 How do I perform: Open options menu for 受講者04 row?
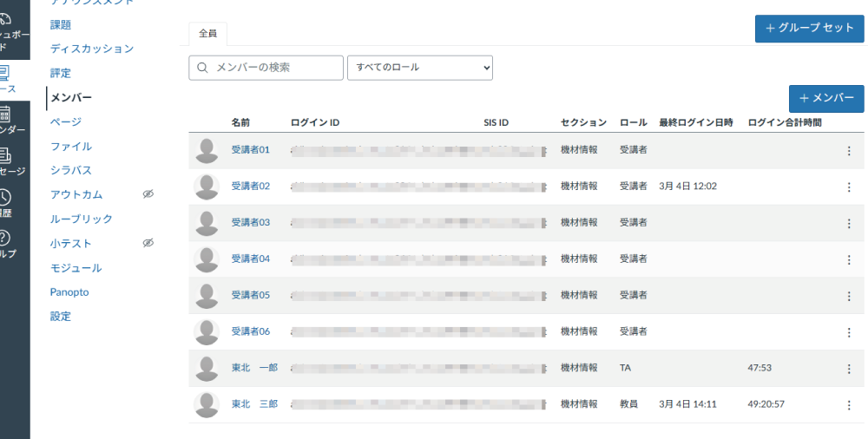[x=849, y=259]
